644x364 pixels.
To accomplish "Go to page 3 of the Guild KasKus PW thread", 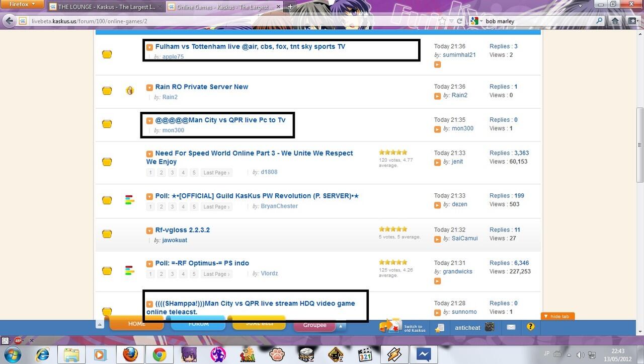I will point(172,207).
